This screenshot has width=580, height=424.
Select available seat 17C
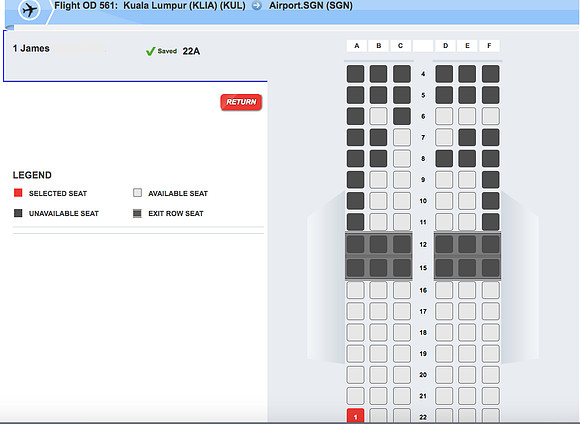[402, 311]
